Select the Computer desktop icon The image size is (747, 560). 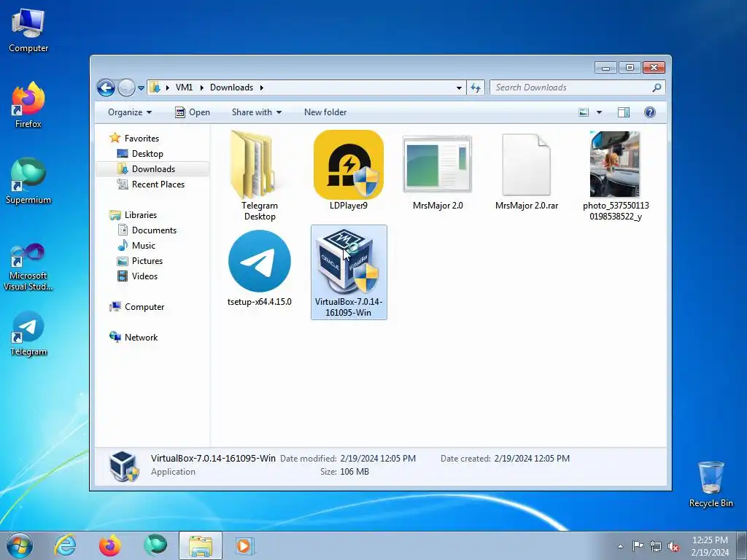28,31
